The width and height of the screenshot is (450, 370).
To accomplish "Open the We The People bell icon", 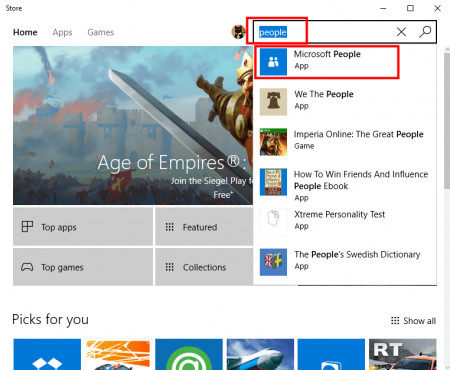I will point(273,102).
